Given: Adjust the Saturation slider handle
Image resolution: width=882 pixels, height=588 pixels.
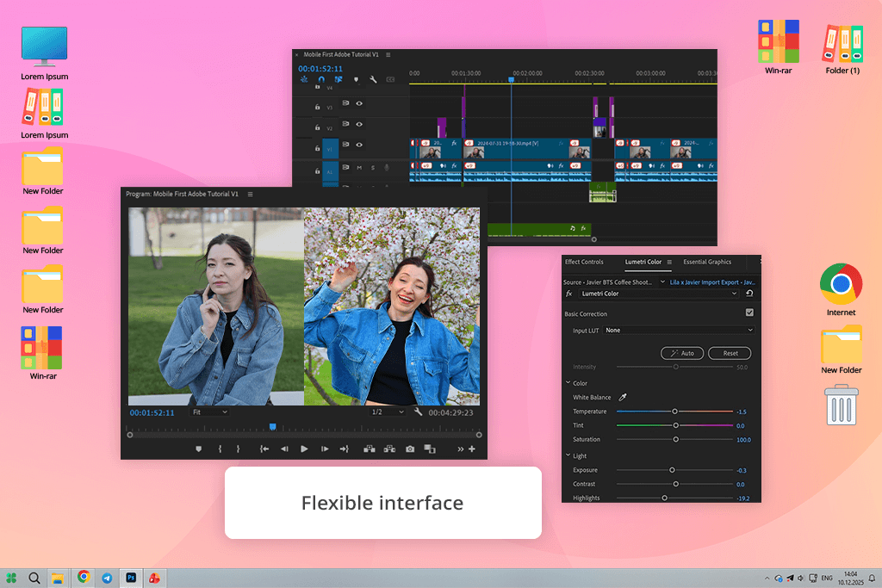Looking at the screenshot, I should click(x=675, y=440).
